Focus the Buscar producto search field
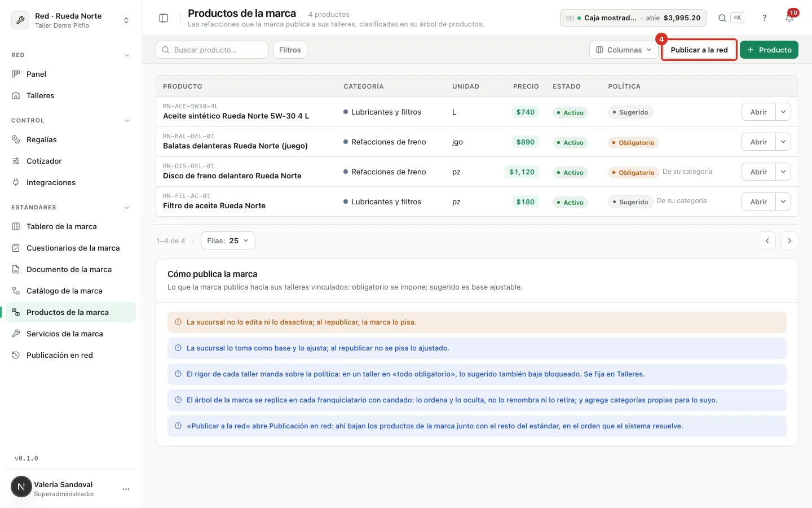 (x=212, y=50)
